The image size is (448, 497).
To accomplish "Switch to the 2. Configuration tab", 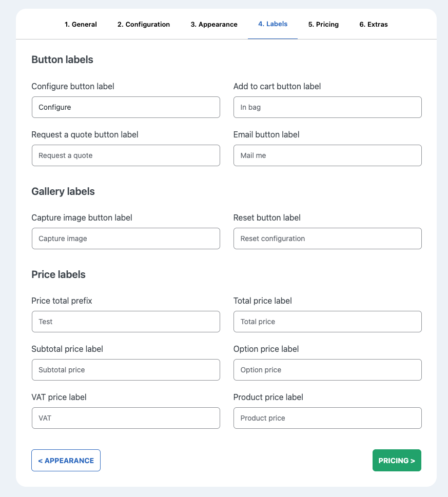I will point(144,24).
